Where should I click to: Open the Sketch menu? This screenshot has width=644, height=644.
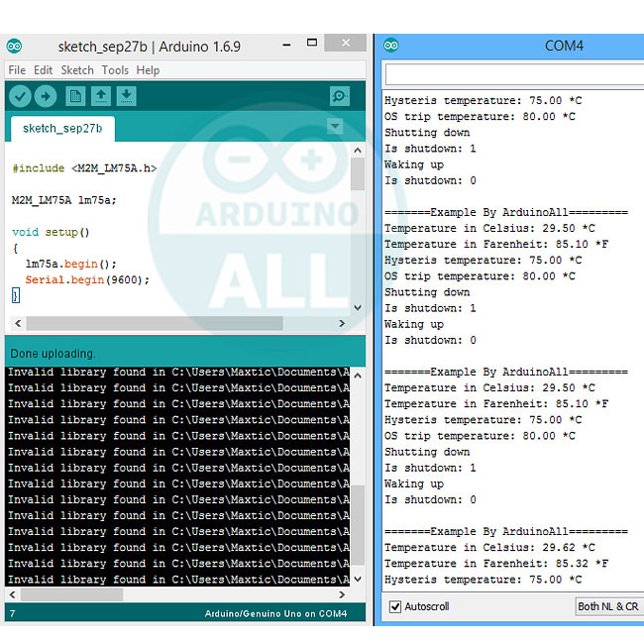(77, 70)
